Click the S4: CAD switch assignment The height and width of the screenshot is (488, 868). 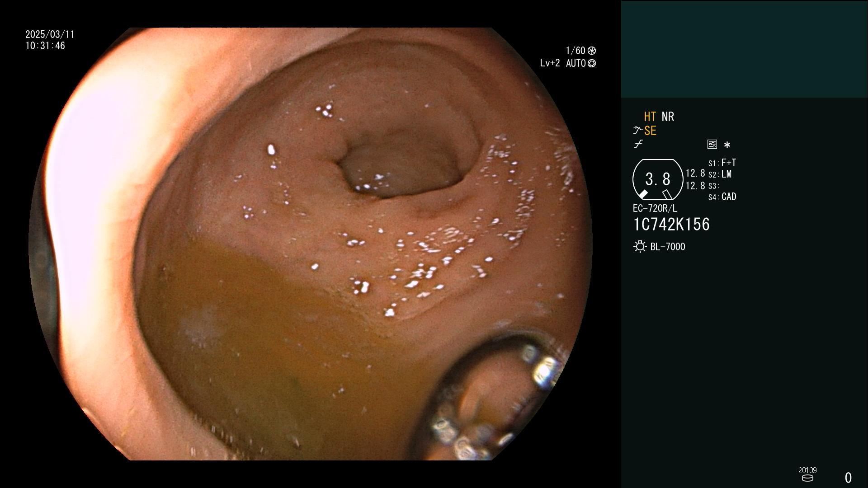[x=722, y=197]
